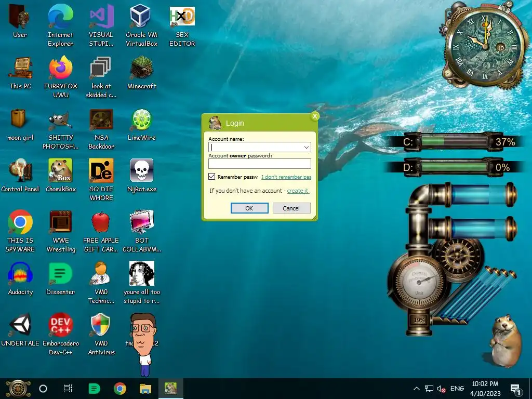This screenshot has width=532, height=399.
Task: Select the BOT COLLABVM icon
Action: tap(141, 222)
